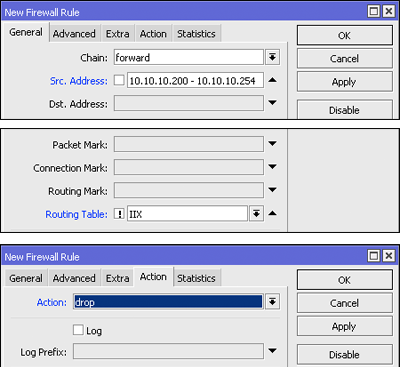
Task: Switch to General tab in bottom dialog
Action: click(x=26, y=278)
